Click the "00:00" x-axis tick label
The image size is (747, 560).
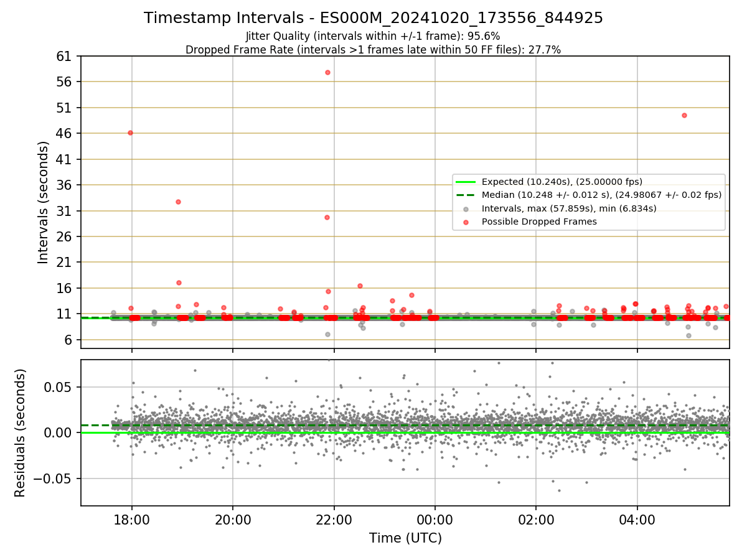(x=435, y=520)
